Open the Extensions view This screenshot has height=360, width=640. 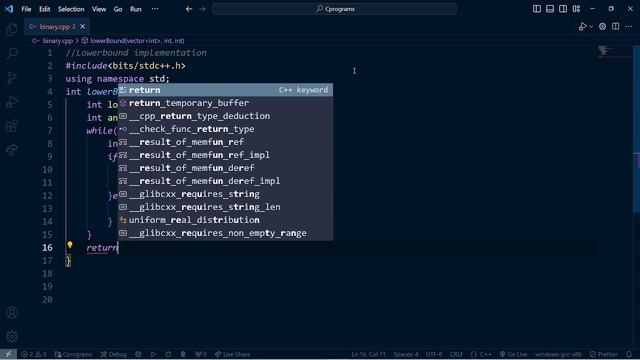point(12,126)
